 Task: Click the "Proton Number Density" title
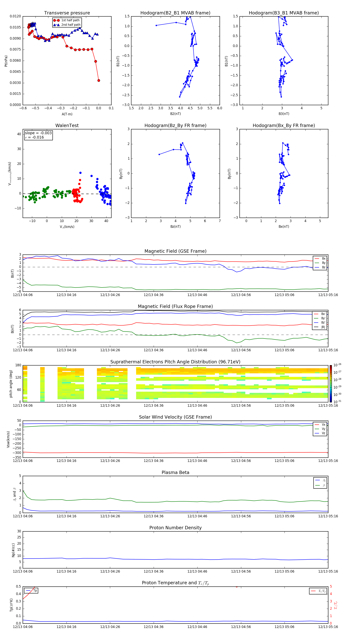click(x=175, y=528)
